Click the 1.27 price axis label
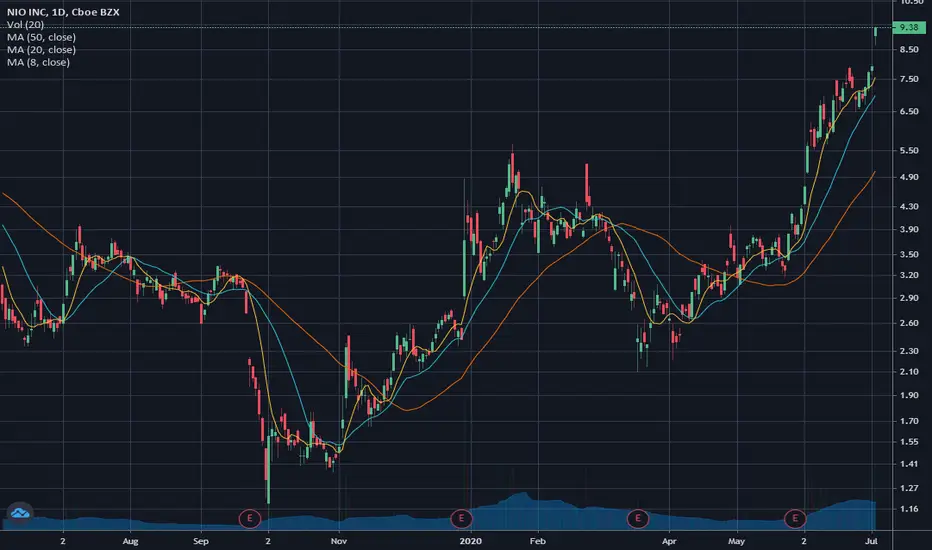The image size is (932, 550). point(909,488)
